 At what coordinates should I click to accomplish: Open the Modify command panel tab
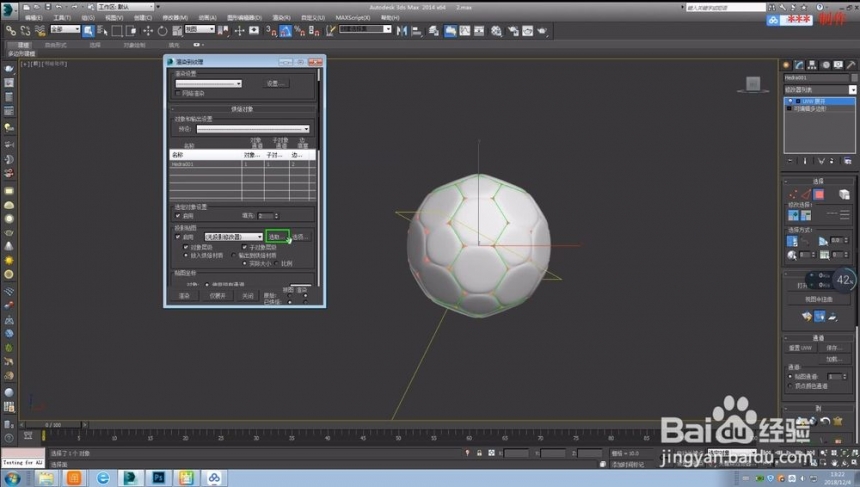[x=799, y=65]
